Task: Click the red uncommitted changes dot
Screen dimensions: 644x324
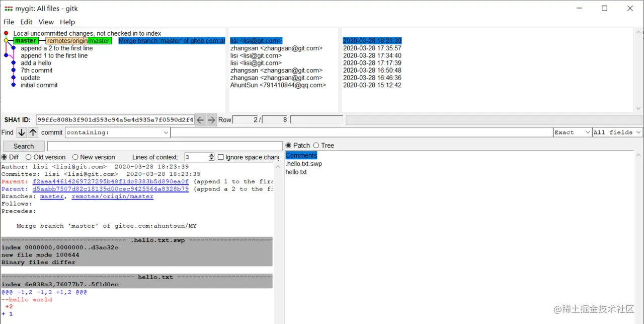Action: (6, 33)
